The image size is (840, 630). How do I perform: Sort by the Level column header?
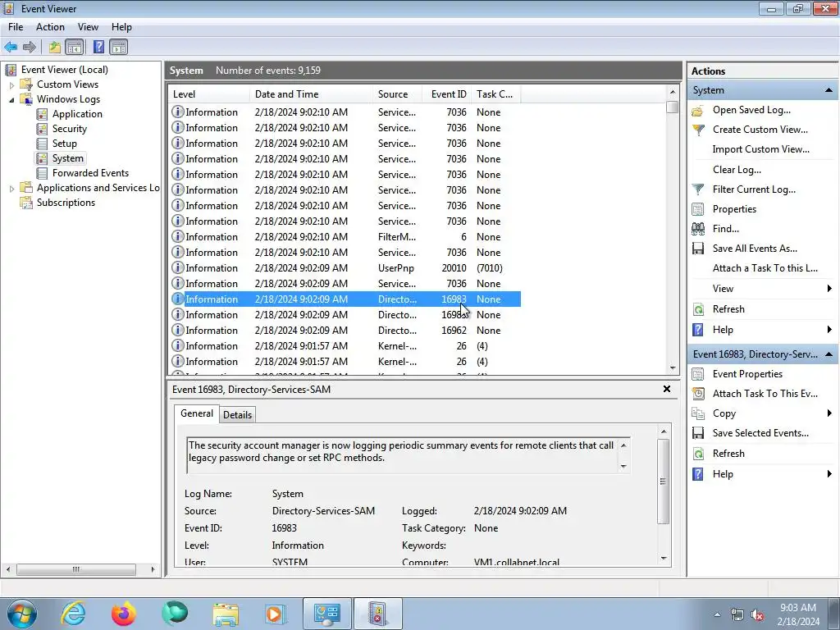click(x=209, y=94)
